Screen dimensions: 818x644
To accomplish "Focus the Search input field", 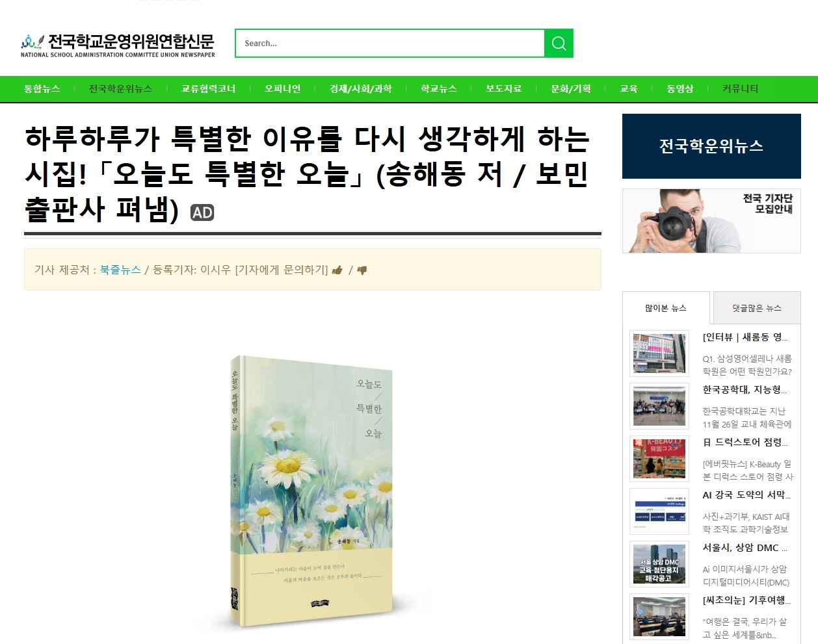I will pyautogui.click(x=389, y=43).
